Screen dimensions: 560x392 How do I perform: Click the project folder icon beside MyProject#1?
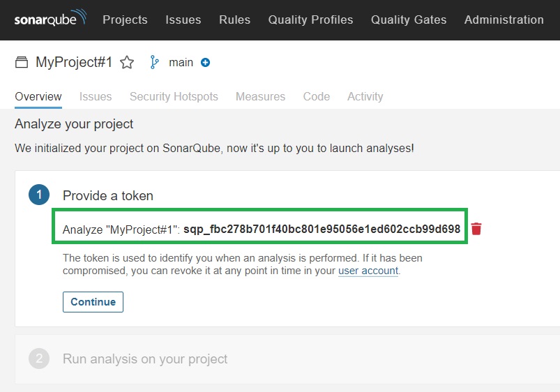coord(22,62)
